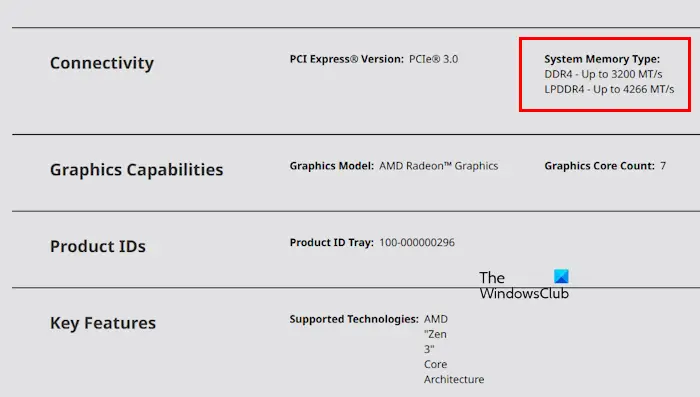Image resolution: width=700 pixels, height=397 pixels.
Task: Click the blue TheWindowsClub logo icon
Action: tap(561, 276)
